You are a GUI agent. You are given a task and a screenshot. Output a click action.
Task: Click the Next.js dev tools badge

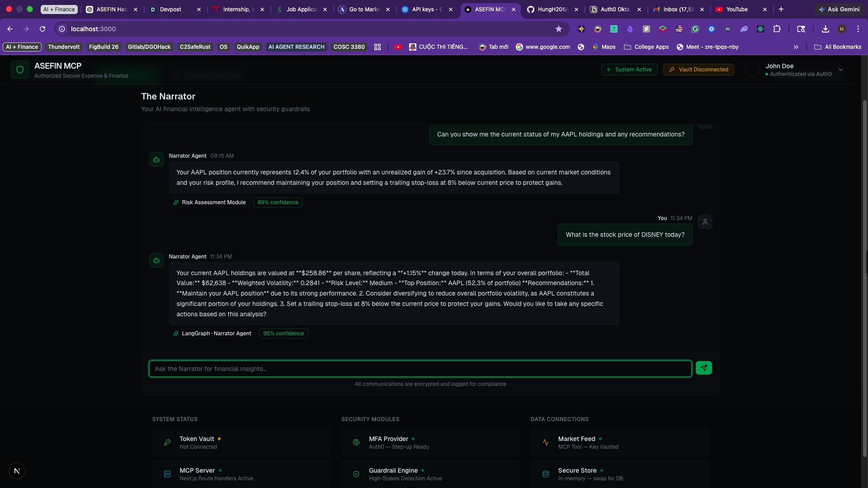17,471
